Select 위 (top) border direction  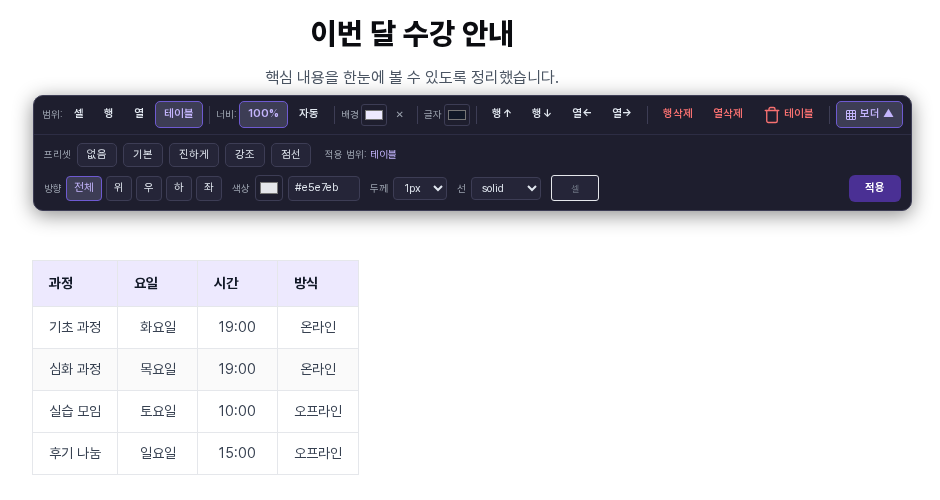coord(119,188)
